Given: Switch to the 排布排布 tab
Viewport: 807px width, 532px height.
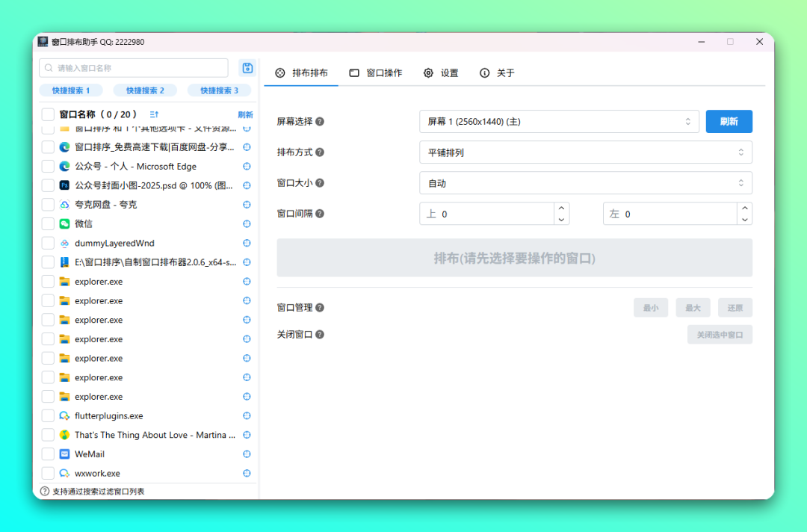Looking at the screenshot, I should [x=301, y=73].
